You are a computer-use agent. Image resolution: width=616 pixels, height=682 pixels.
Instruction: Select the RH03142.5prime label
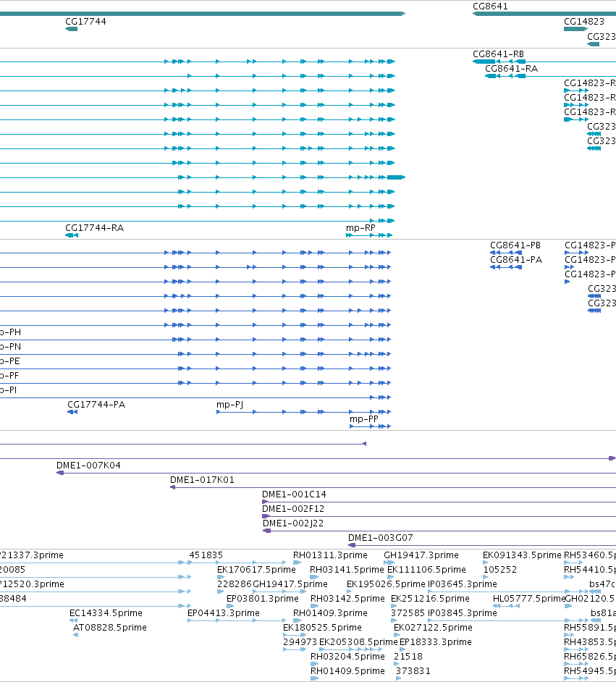347,599
